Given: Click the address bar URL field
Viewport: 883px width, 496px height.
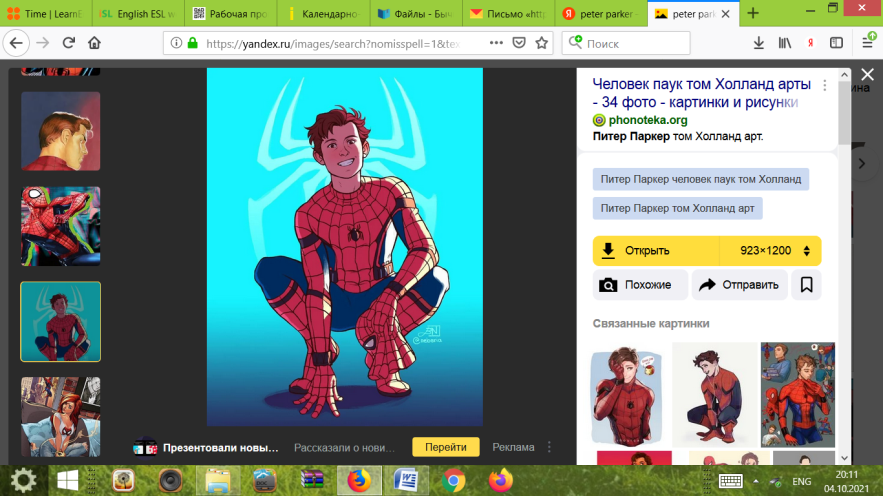Looking at the screenshot, I should [x=332, y=43].
